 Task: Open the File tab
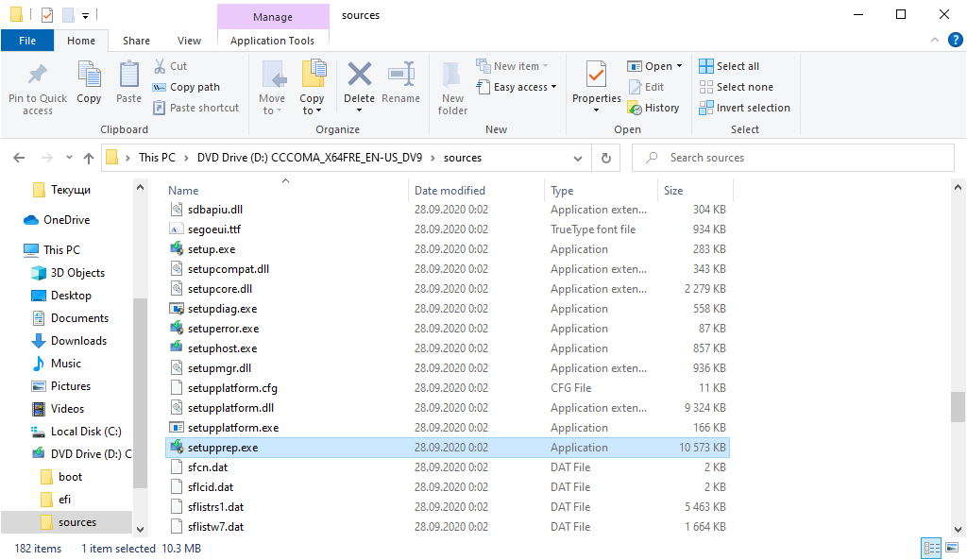tap(27, 41)
